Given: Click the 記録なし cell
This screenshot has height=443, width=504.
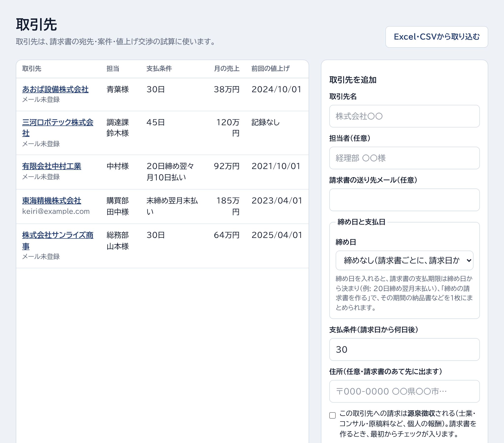Looking at the screenshot, I should (x=265, y=122).
